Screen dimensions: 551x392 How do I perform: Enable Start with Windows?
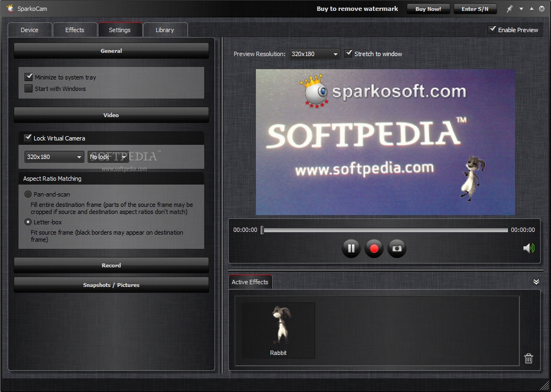pos(28,89)
